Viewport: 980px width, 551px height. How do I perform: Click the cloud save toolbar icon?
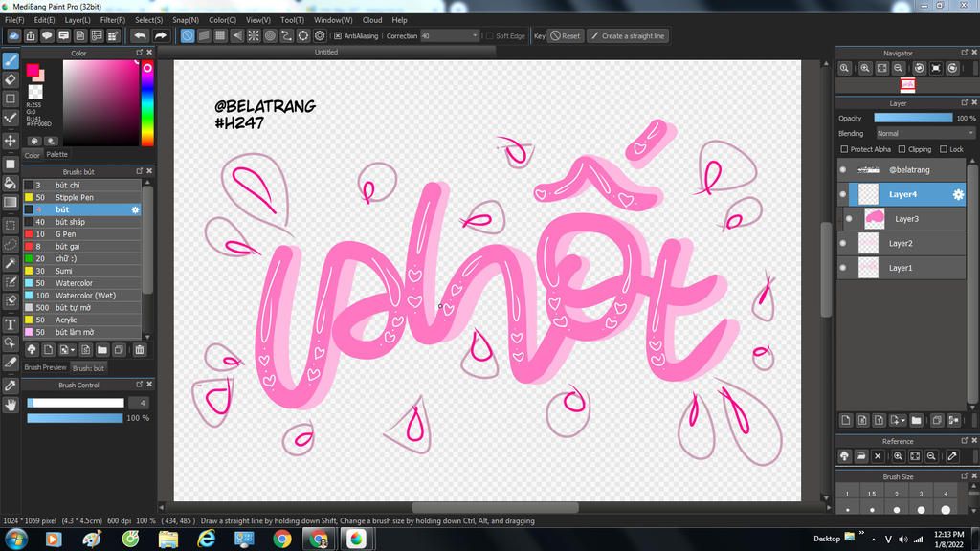pos(13,35)
